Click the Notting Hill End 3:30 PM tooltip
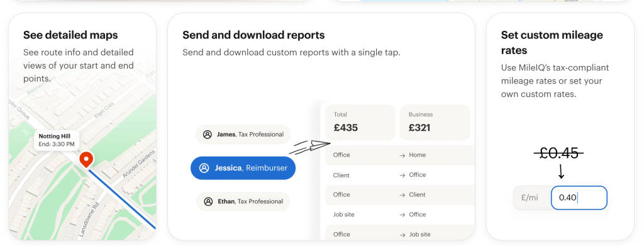644x246 pixels. [57, 140]
